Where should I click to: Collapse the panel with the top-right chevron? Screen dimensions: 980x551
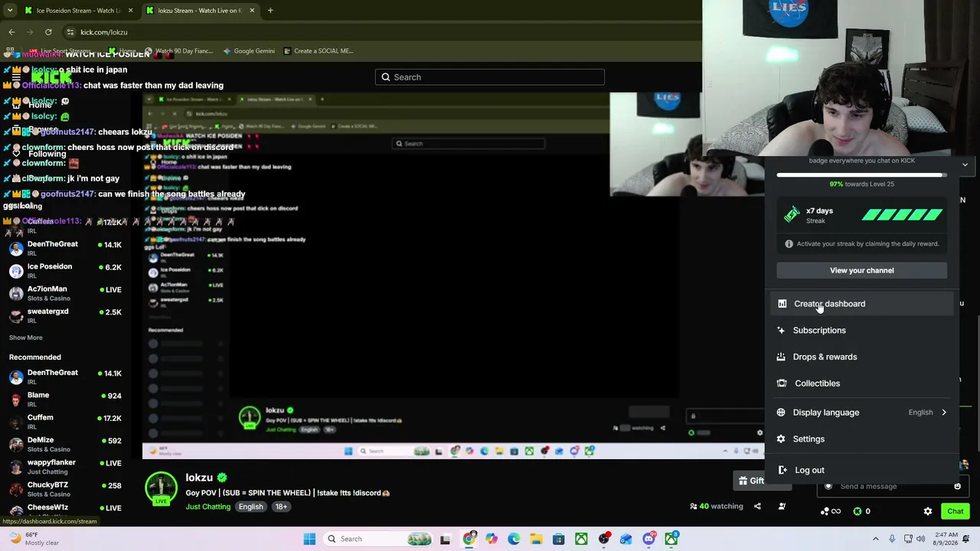965,165
